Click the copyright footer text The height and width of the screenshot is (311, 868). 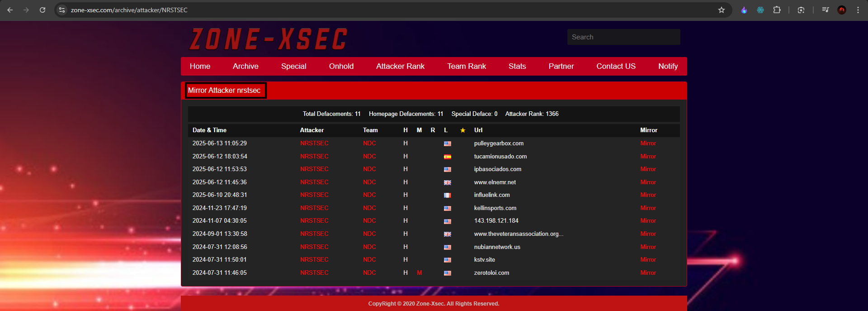[x=434, y=304]
